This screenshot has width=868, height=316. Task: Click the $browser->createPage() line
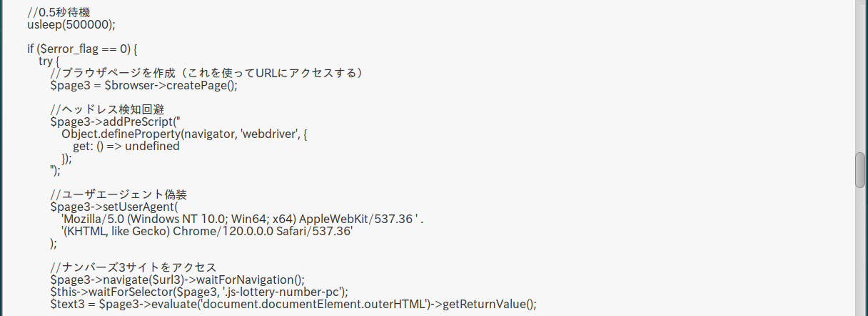click(x=143, y=85)
